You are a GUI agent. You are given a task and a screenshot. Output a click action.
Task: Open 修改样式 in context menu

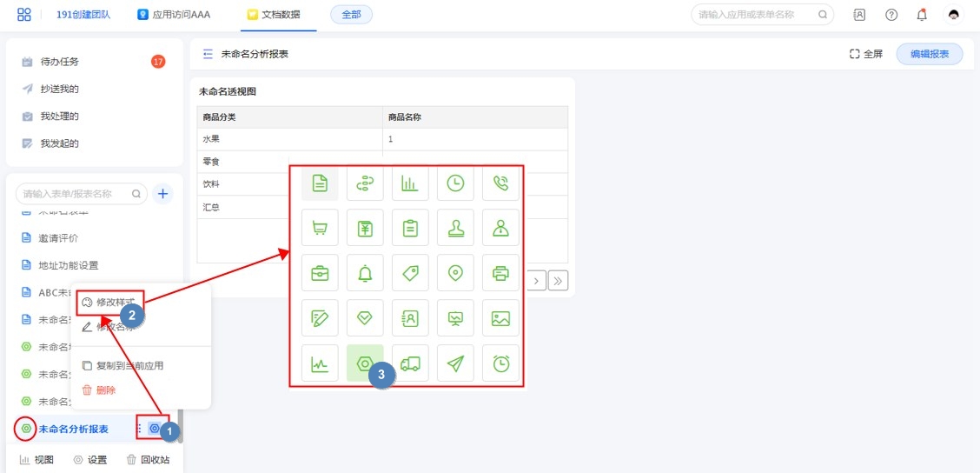tap(114, 302)
